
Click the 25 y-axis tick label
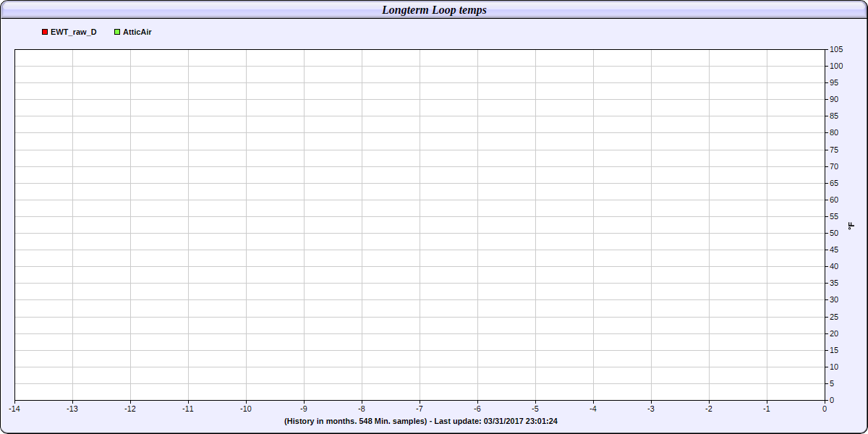click(x=834, y=317)
